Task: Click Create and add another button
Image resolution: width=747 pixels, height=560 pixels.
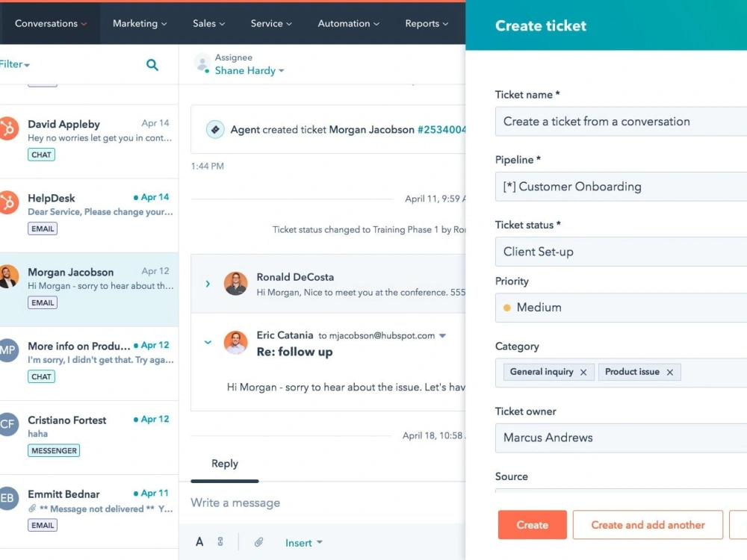Action: [x=648, y=525]
